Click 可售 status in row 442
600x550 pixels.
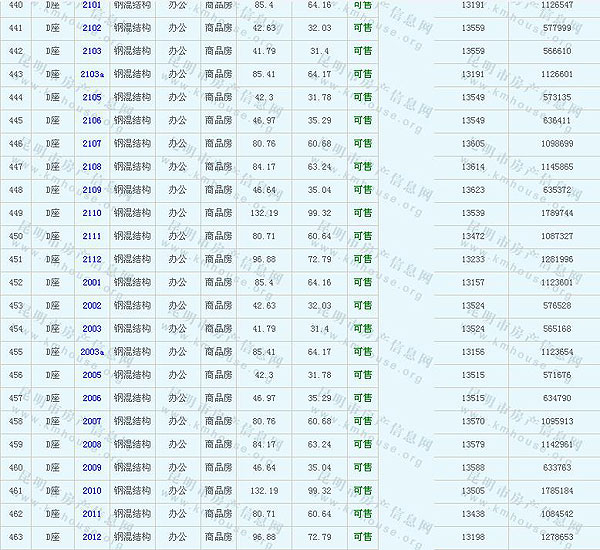coord(363,51)
